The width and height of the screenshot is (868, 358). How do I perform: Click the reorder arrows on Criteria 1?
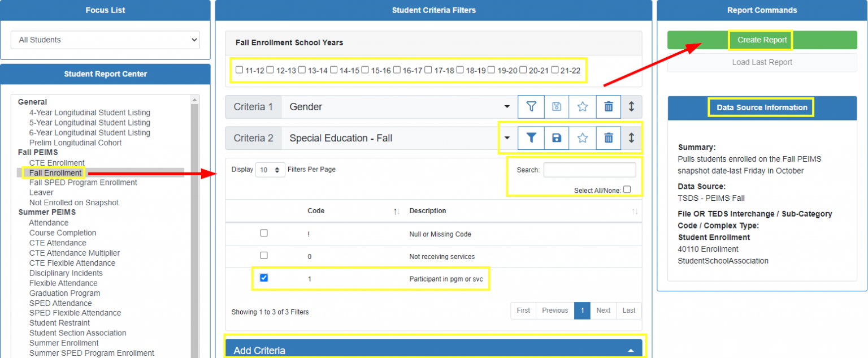coord(632,106)
